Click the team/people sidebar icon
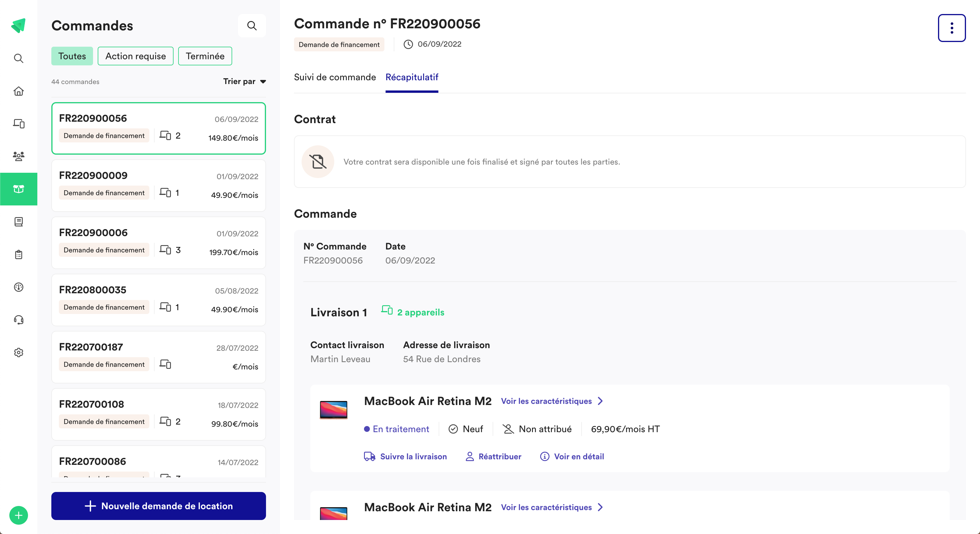This screenshot has height=534, width=980. [x=18, y=156]
